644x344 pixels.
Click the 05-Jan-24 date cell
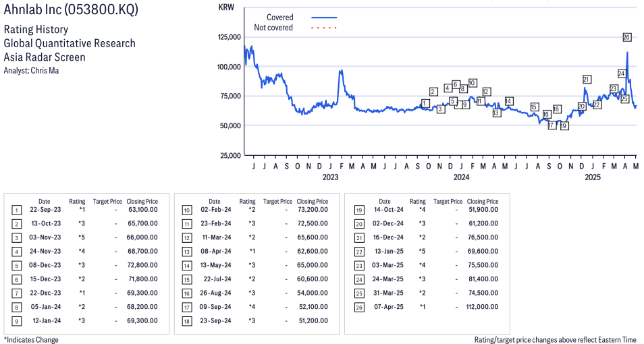(46, 307)
